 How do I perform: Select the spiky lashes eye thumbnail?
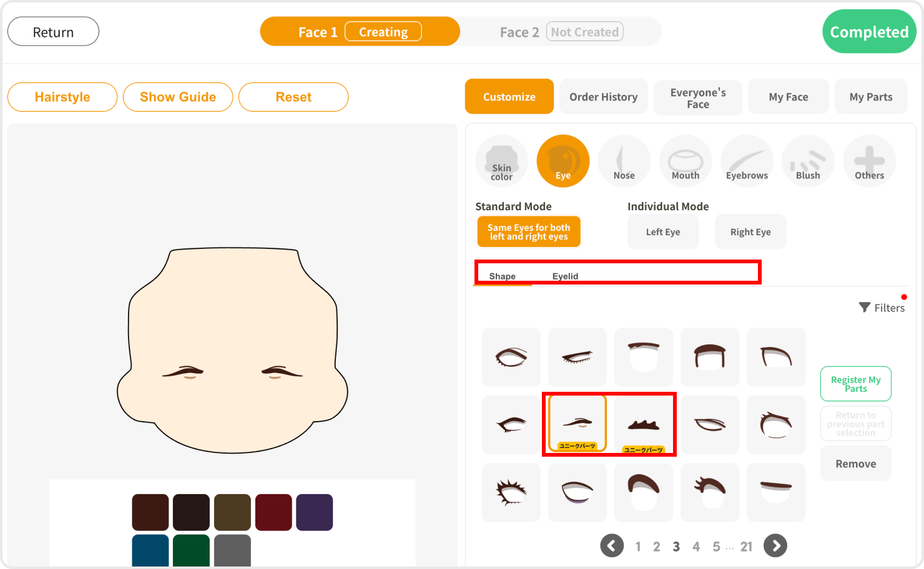point(511,492)
